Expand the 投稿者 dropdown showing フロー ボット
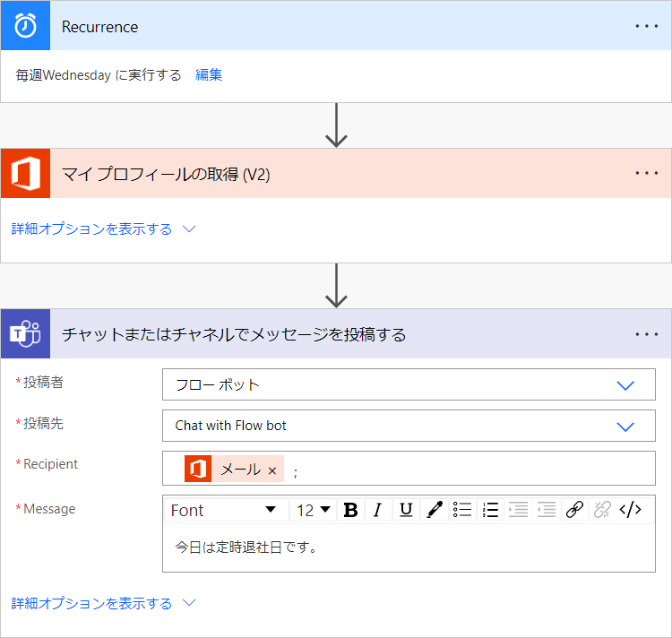This screenshot has height=638, width=672. [x=409, y=384]
